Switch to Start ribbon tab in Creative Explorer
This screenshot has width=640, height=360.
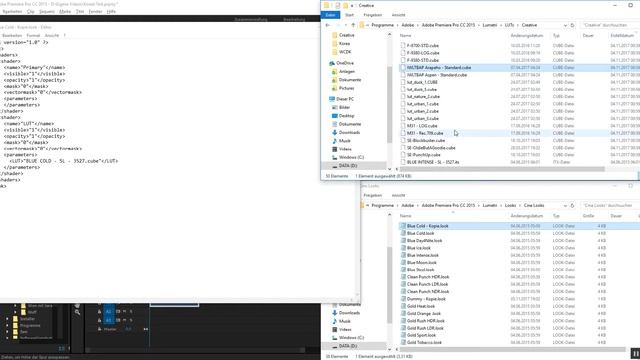(349, 15)
